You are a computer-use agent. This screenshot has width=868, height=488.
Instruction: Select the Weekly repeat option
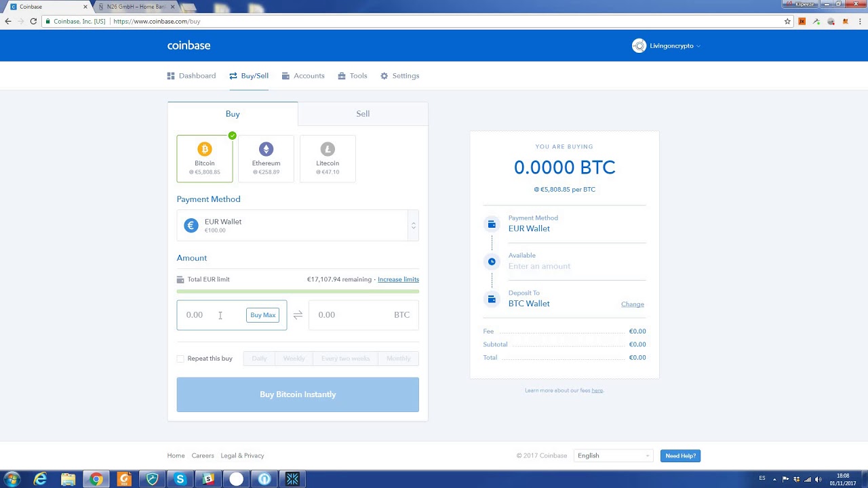point(294,359)
